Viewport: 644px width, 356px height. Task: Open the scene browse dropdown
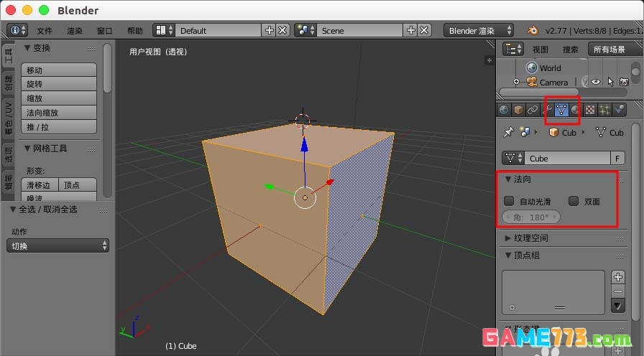(x=305, y=30)
